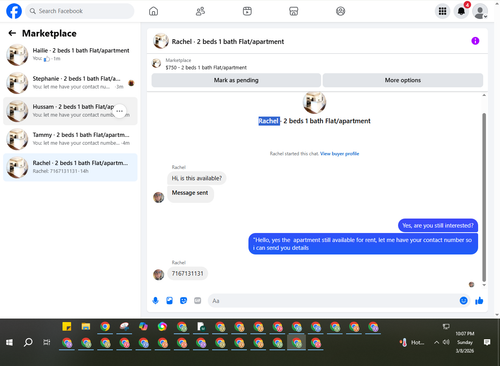Open the weather widget on taskbar
The width and height of the screenshot is (500, 366).
coord(412,342)
